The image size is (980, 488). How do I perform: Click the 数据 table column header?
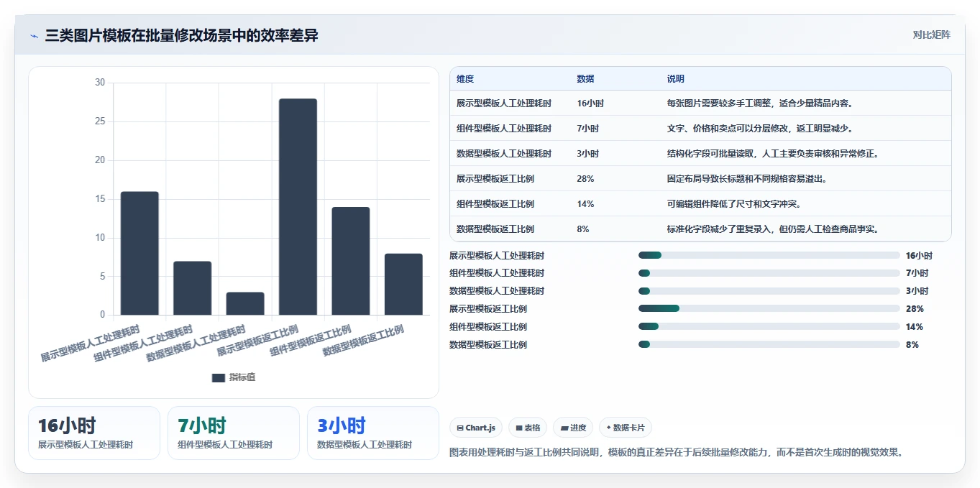pyautogui.click(x=586, y=79)
